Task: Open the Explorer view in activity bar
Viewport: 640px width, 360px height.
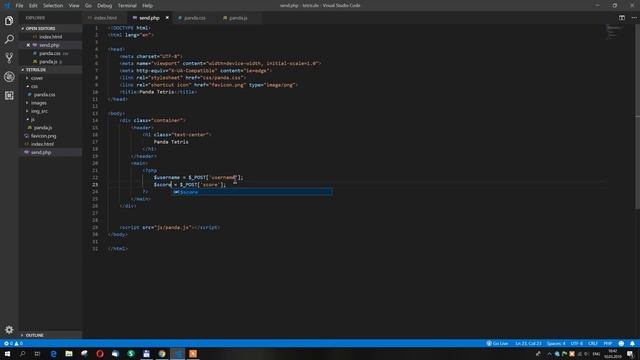Action: [x=9, y=20]
